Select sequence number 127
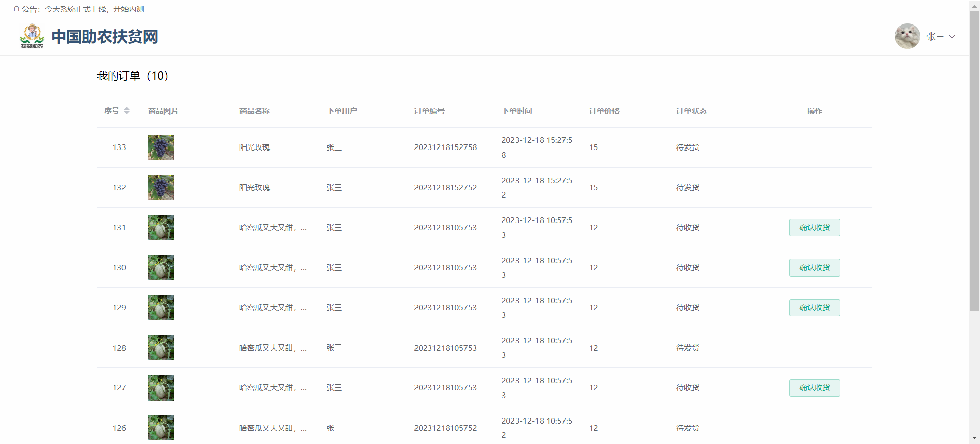 [x=119, y=388]
